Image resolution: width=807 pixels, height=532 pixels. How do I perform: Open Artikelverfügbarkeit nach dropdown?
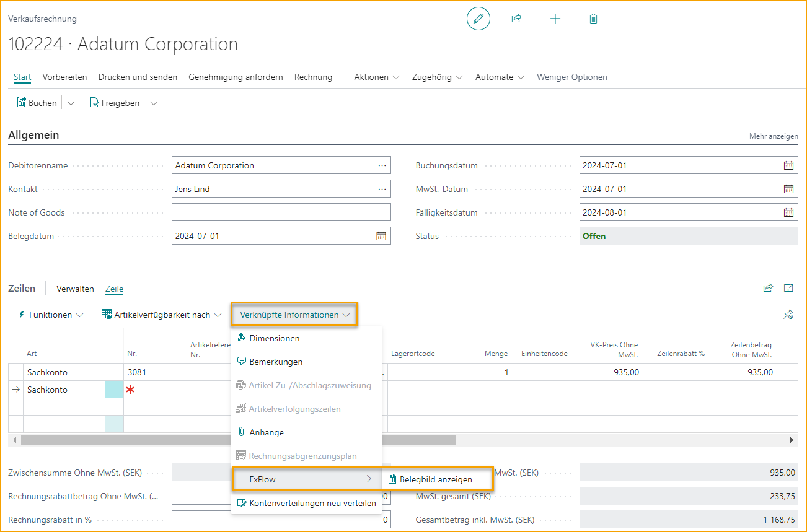click(162, 315)
